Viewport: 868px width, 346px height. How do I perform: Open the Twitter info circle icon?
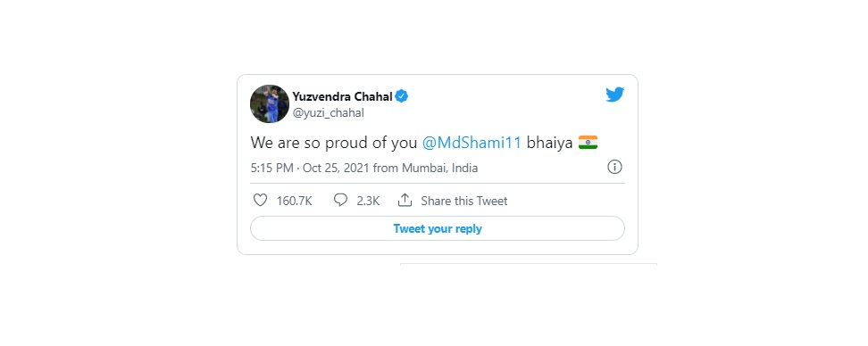tap(614, 167)
